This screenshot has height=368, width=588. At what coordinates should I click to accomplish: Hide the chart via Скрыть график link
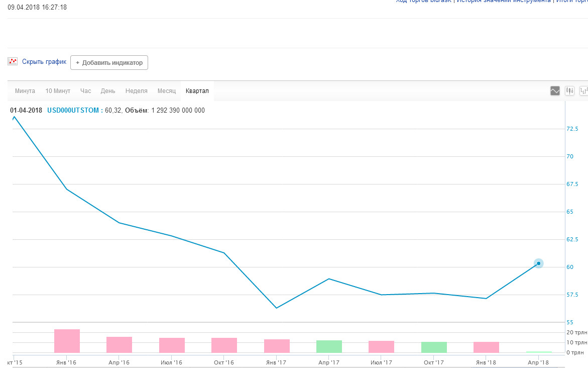(x=44, y=61)
